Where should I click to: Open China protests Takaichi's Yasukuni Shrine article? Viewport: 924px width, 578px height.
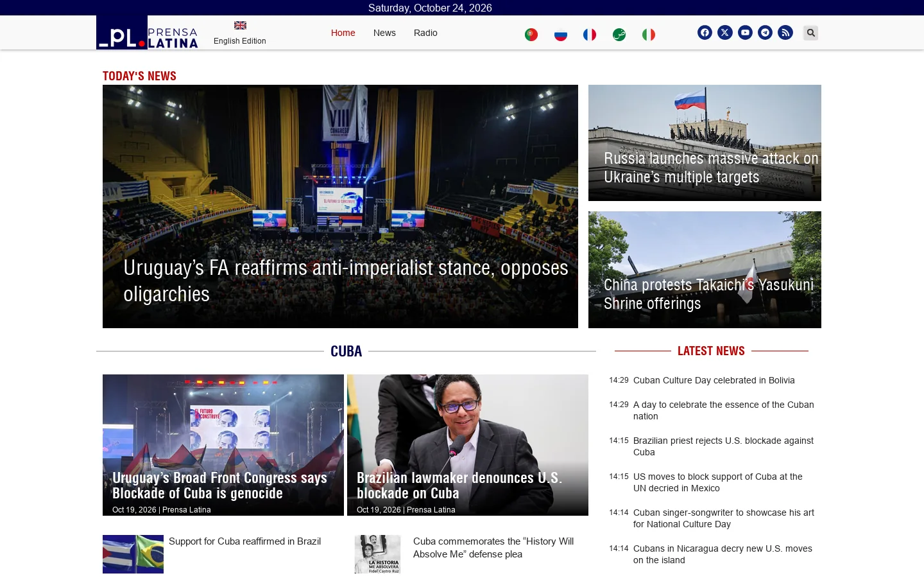pos(708,294)
